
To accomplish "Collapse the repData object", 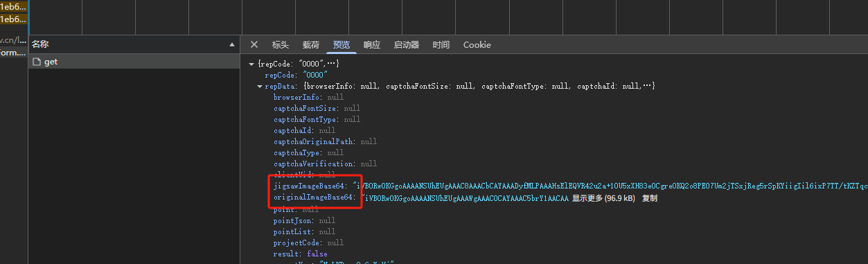I will coord(260,86).
